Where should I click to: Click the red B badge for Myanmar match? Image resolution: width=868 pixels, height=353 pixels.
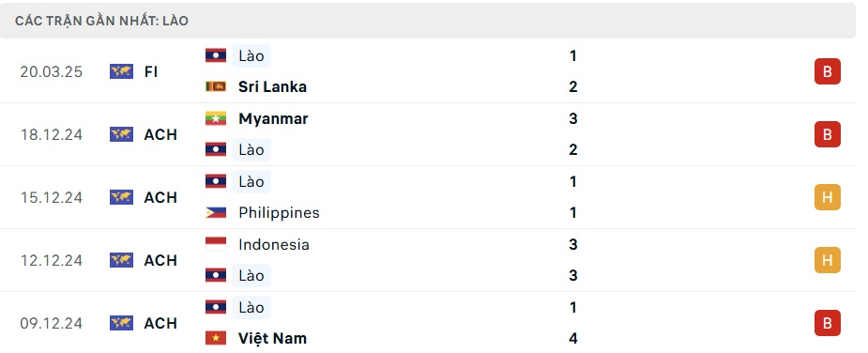827,134
